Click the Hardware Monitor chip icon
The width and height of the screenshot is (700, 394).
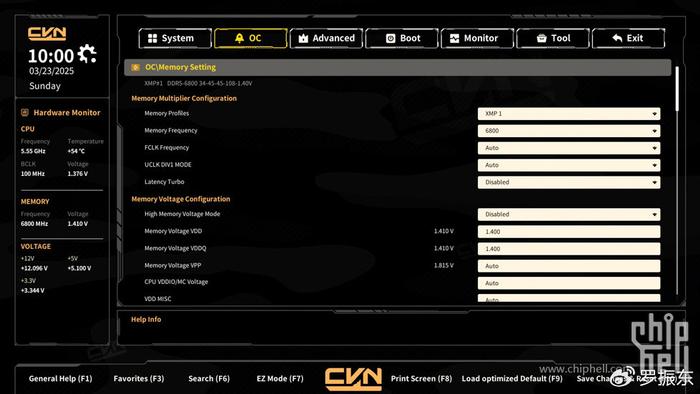click(x=25, y=112)
